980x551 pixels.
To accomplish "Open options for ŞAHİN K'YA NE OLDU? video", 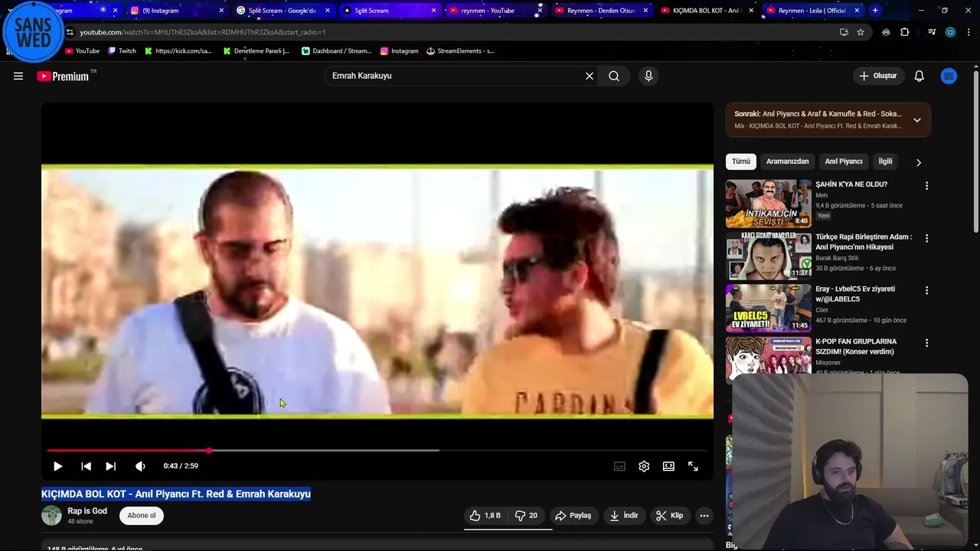I will pos(926,186).
